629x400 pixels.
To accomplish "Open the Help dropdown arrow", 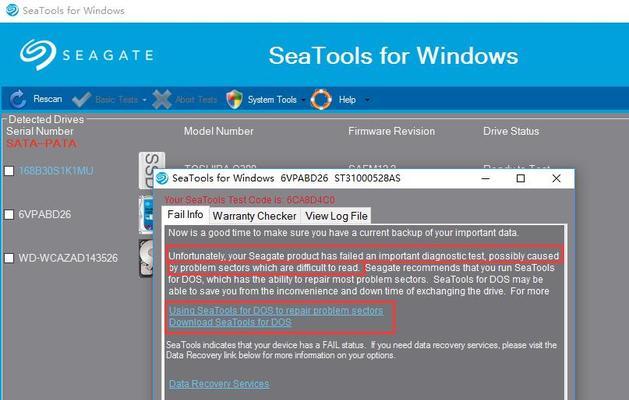I will [x=367, y=100].
